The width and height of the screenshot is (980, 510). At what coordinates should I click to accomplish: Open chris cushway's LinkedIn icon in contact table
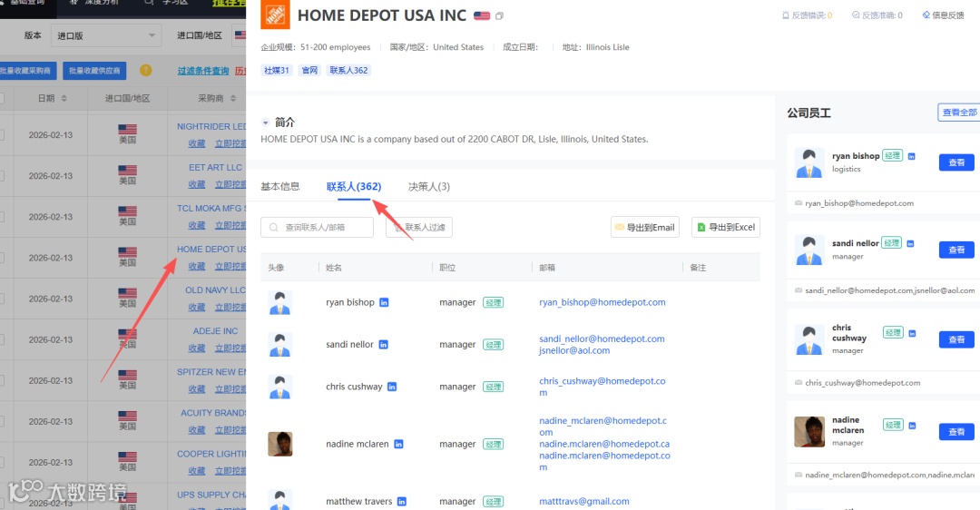click(392, 387)
